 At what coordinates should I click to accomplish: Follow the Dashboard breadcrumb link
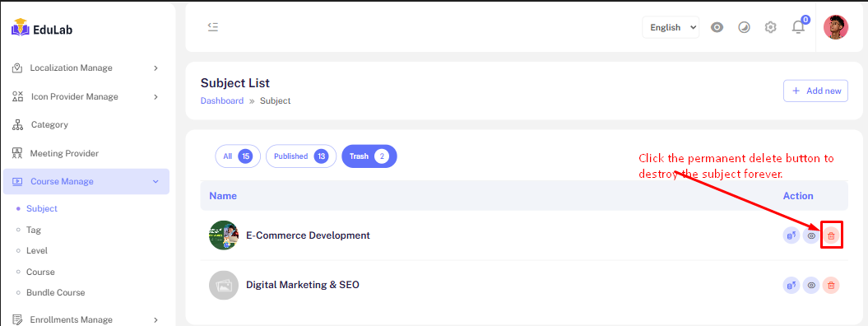[x=222, y=100]
